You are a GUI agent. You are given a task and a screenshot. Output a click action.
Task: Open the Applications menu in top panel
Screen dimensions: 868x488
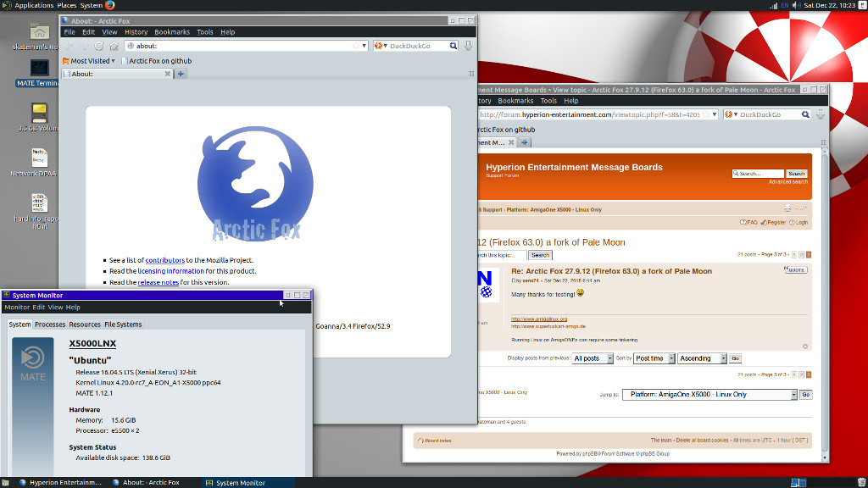[34, 6]
